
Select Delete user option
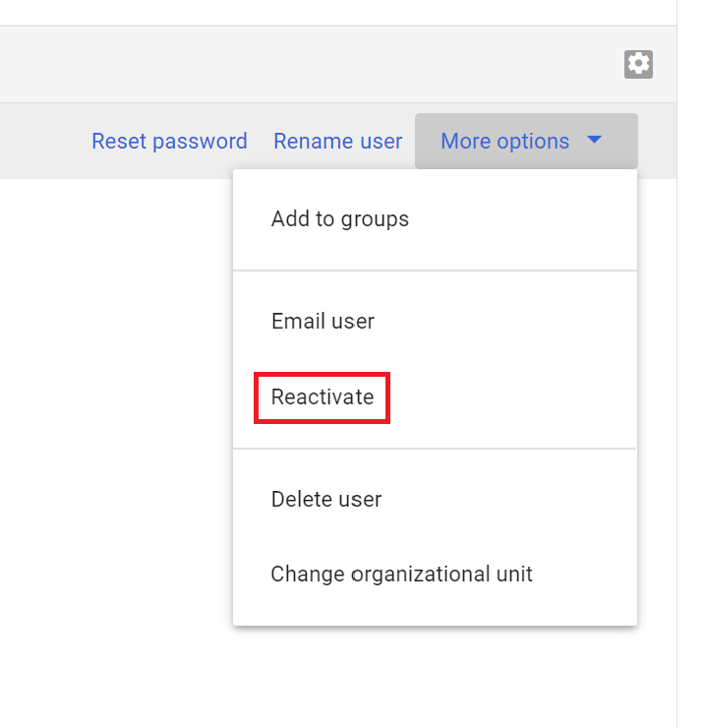(435, 500)
